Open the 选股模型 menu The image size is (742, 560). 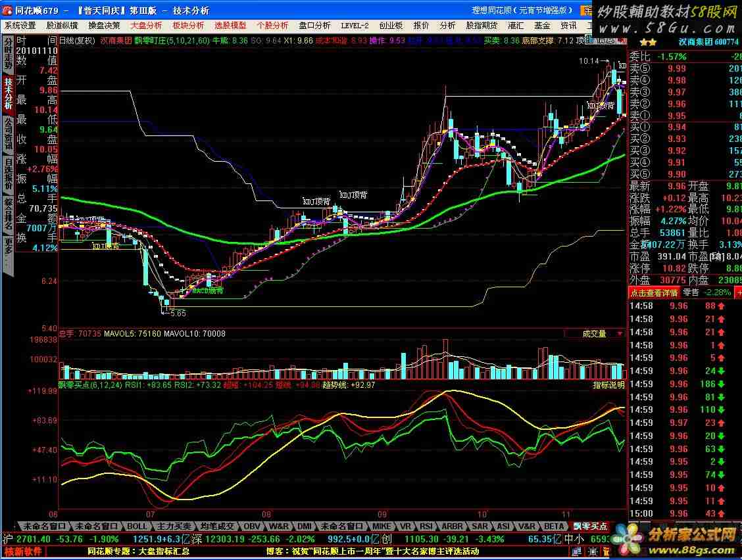point(230,26)
